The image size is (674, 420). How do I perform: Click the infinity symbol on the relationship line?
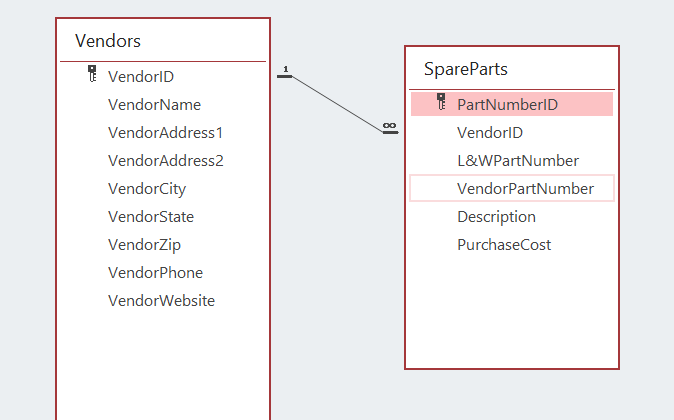coord(389,126)
